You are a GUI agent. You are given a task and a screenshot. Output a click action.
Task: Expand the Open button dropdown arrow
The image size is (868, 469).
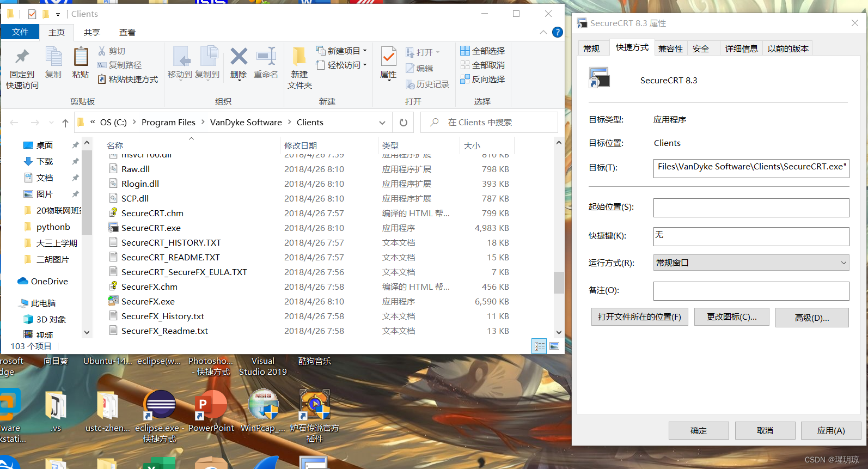click(x=438, y=52)
